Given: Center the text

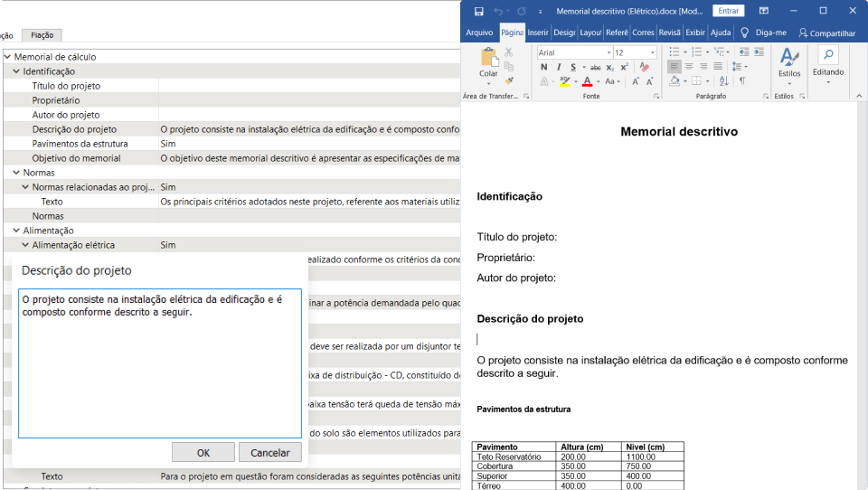Looking at the screenshot, I should point(689,66).
